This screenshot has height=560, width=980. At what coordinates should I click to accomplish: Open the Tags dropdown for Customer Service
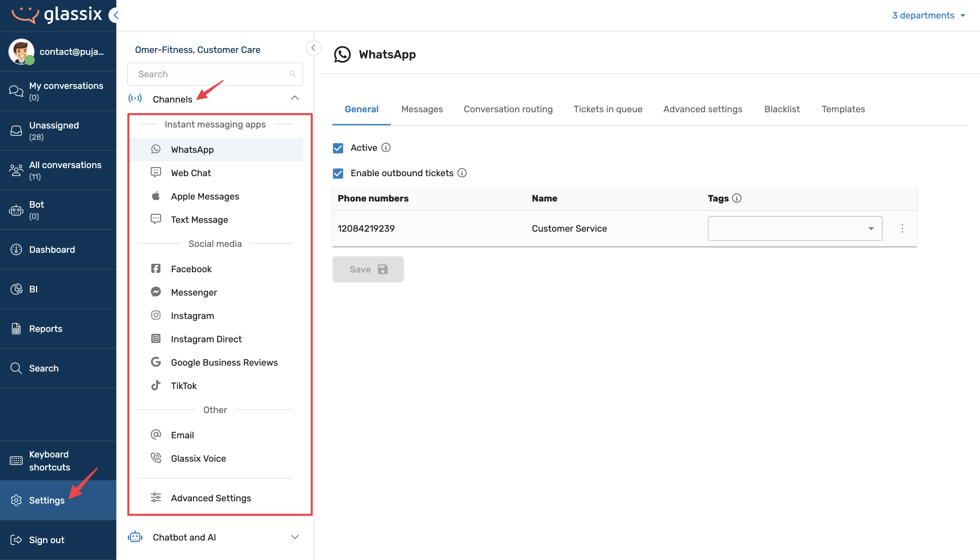[x=795, y=228]
